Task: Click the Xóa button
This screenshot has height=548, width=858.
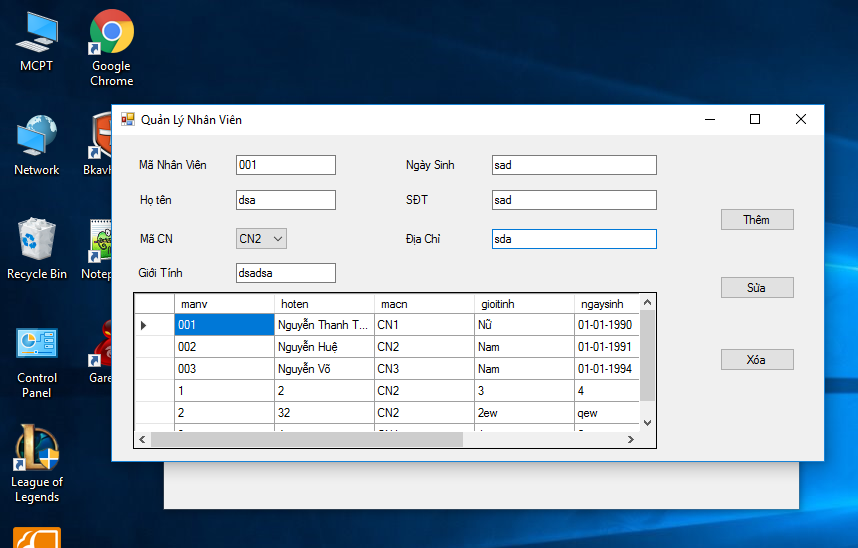Action: pos(756,360)
